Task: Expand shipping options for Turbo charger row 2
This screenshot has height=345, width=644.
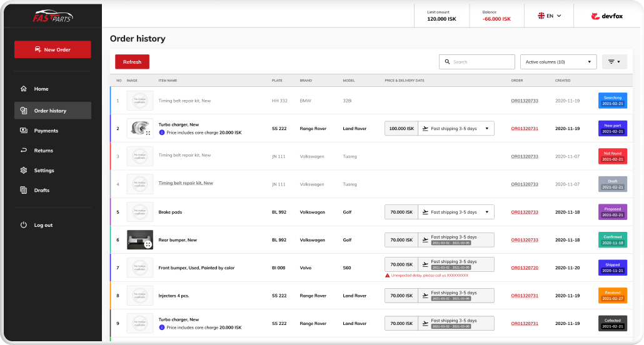Action: (486, 129)
